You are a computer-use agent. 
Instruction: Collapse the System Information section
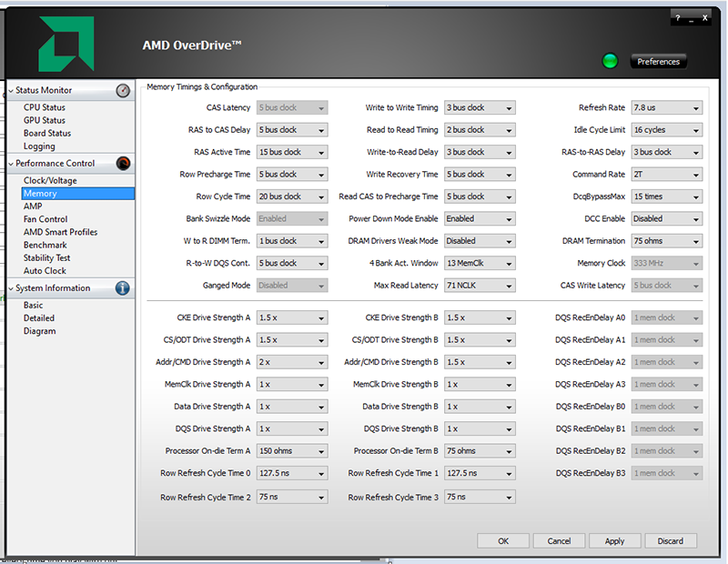11,288
